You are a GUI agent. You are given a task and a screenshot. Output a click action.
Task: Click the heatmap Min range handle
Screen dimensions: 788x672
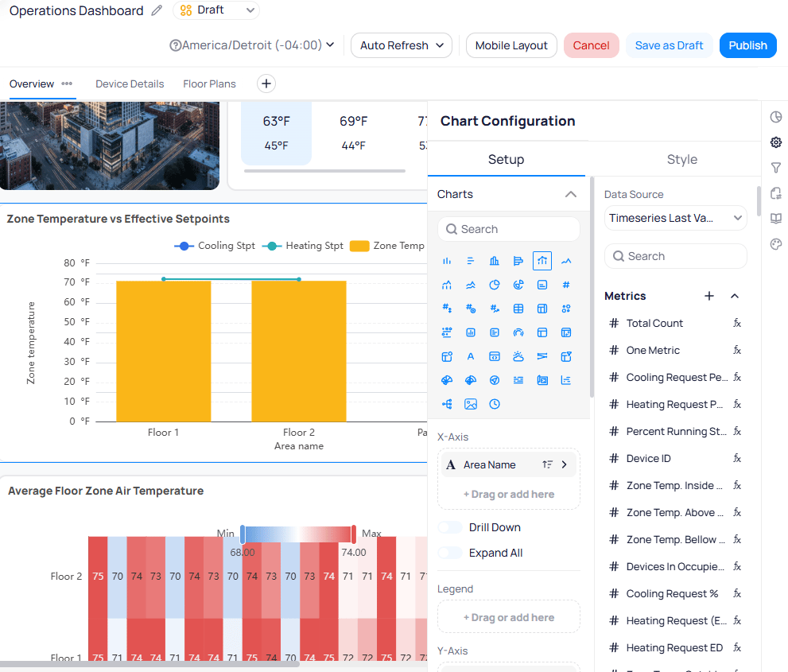(243, 534)
